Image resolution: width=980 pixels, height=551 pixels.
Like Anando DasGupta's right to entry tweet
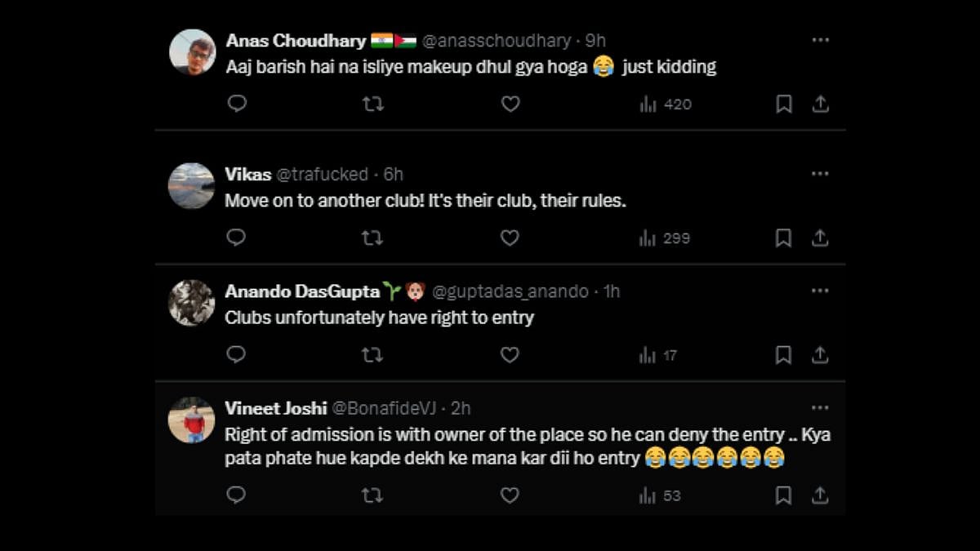tap(510, 355)
